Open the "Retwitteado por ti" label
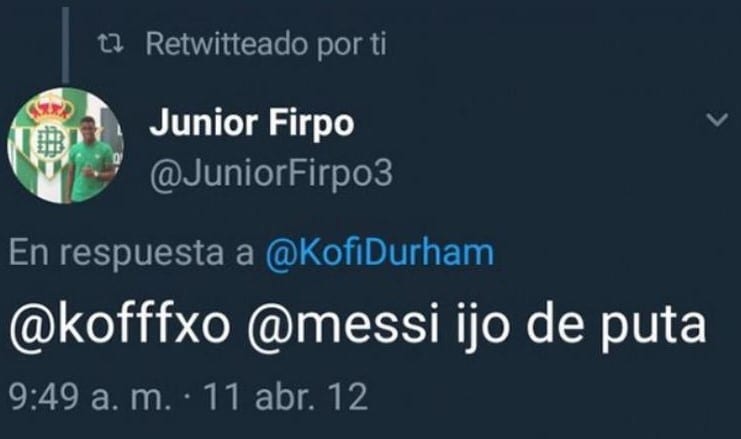Viewport: 741px width, 439px height. point(266,44)
